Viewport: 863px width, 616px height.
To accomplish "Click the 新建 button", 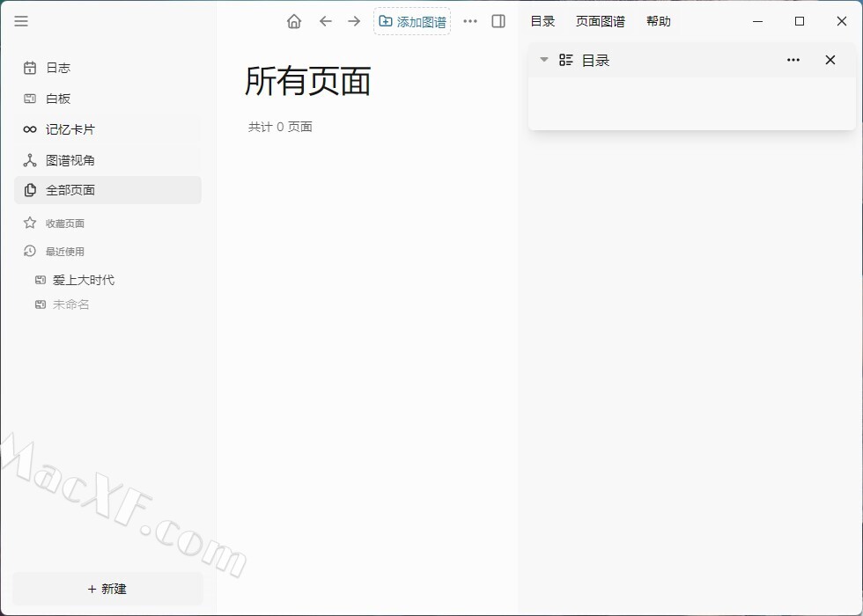I will [107, 589].
